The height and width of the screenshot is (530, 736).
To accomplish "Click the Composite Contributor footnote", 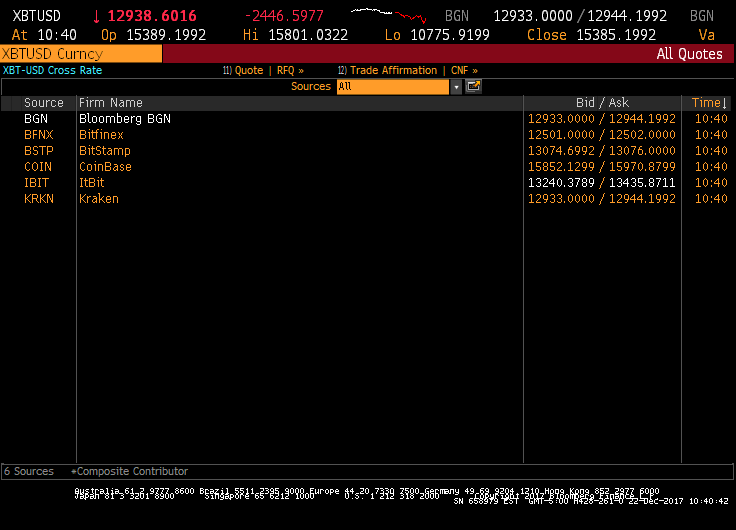I will pyautogui.click(x=130, y=471).
